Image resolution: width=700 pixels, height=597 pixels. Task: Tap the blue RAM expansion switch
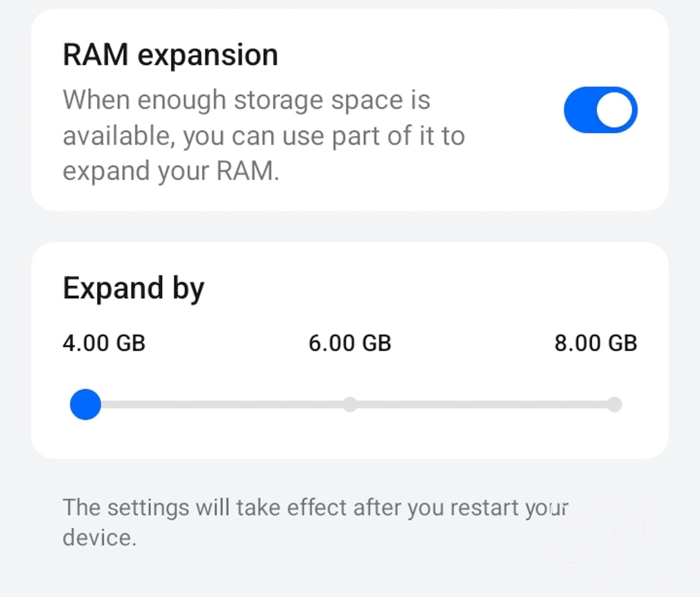tap(600, 109)
